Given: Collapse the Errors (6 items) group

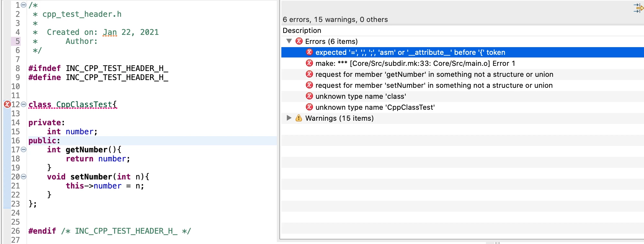Looking at the screenshot, I should 289,41.
